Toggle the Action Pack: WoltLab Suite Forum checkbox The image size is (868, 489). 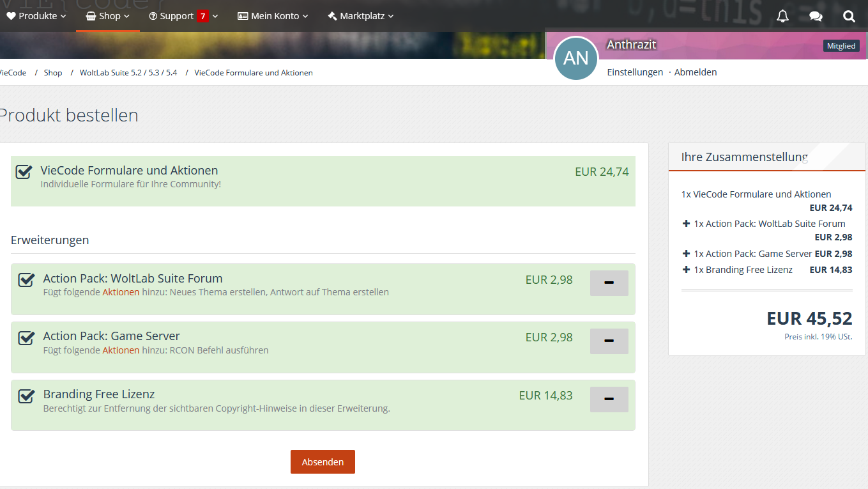click(x=26, y=280)
